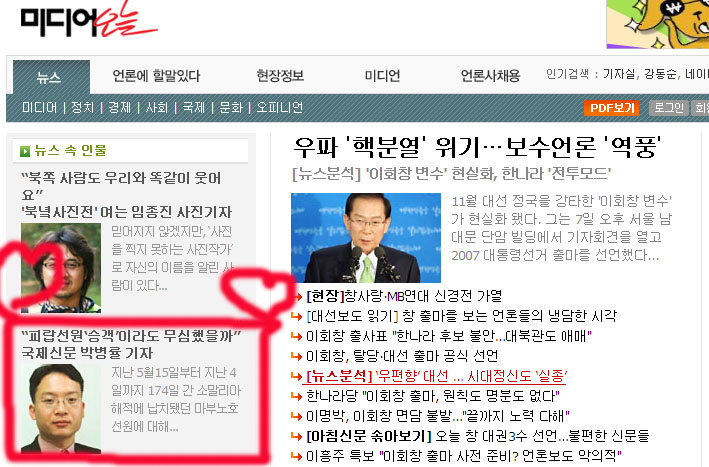Image resolution: width=709 pixels, height=467 pixels.
Task: Open [대선보도 읽기] 창 출마를 보는 언론들의 냉담한 시각
Action: click(x=462, y=316)
